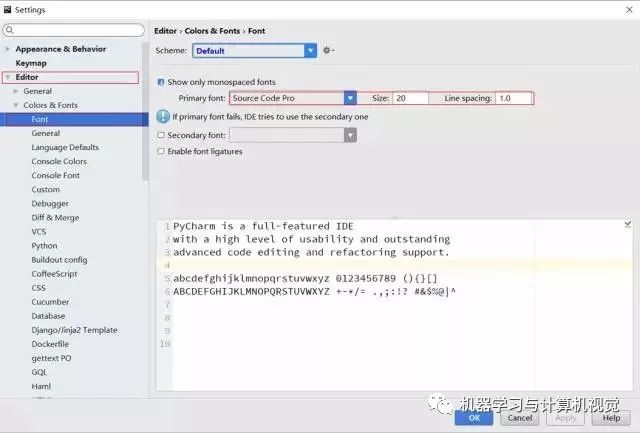640x433 pixels.
Task: Select Dockerfile item
Action: click(50, 344)
